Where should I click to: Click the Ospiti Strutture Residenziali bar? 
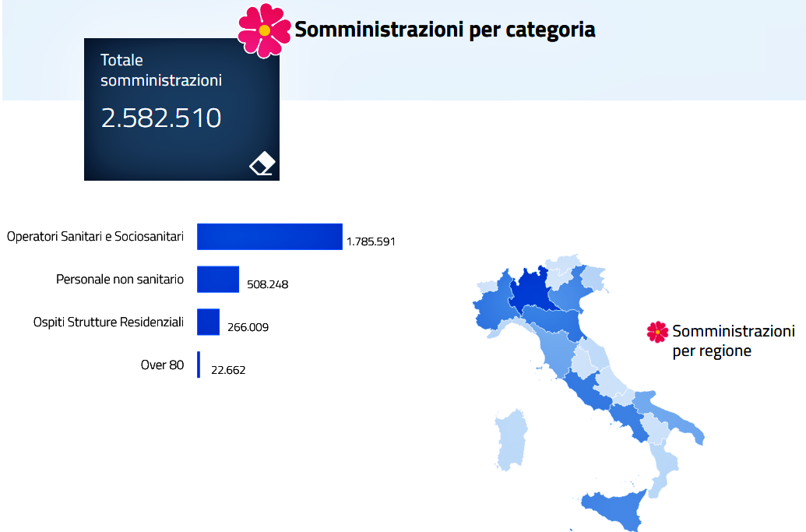[x=208, y=322]
